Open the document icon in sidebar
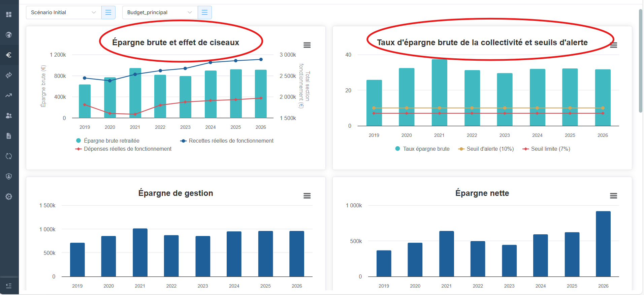644x295 pixels. coord(9,136)
